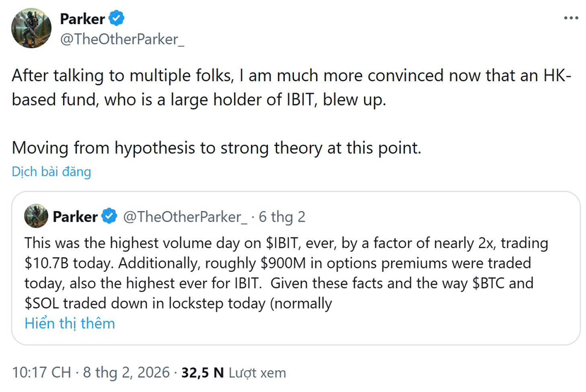This screenshot has height=392, width=586.
Task: Open Parker's profile picture in the header
Action: [33, 28]
